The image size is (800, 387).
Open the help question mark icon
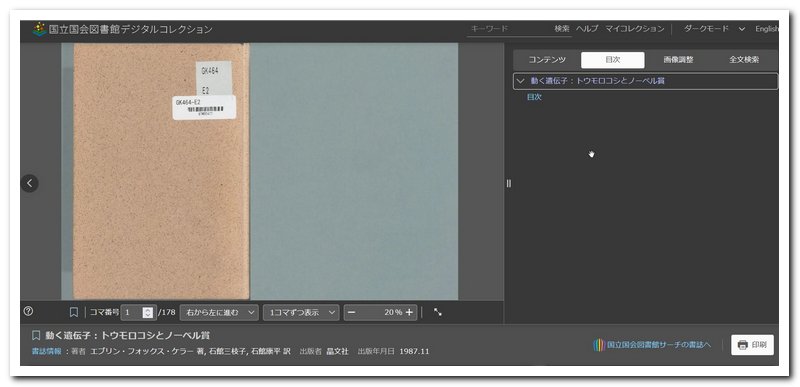pyautogui.click(x=29, y=311)
